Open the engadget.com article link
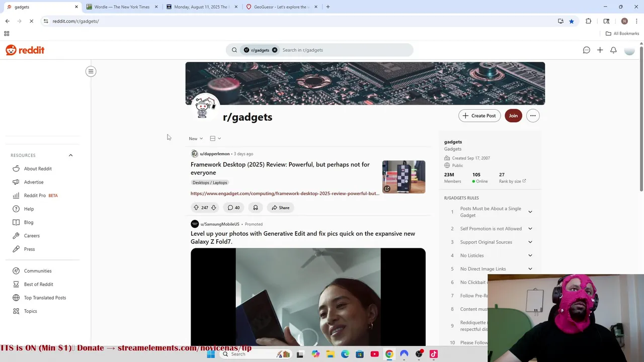The width and height of the screenshot is (644, 362). pos(285,194)
